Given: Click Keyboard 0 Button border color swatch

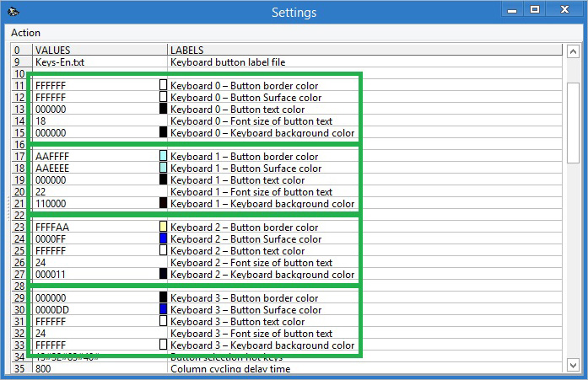Looking at the screenshot, I should click(163, 84).
